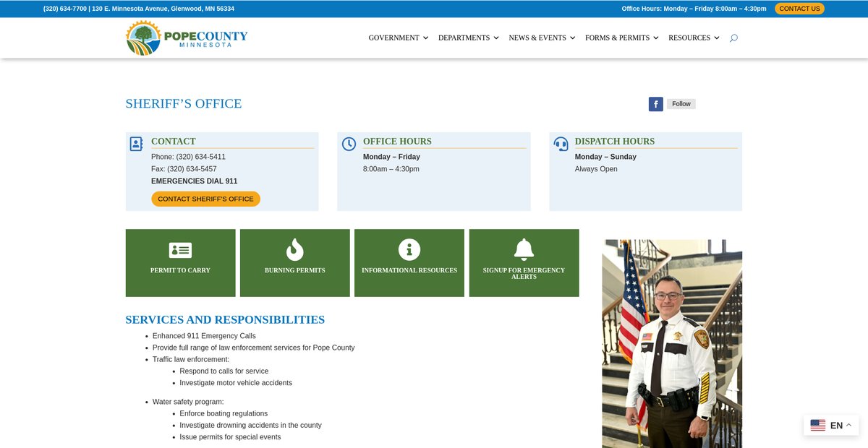Click '8:00am – 4:30pm' in Office Hours card
The image size is (868, 448).
tap(391, 169)
